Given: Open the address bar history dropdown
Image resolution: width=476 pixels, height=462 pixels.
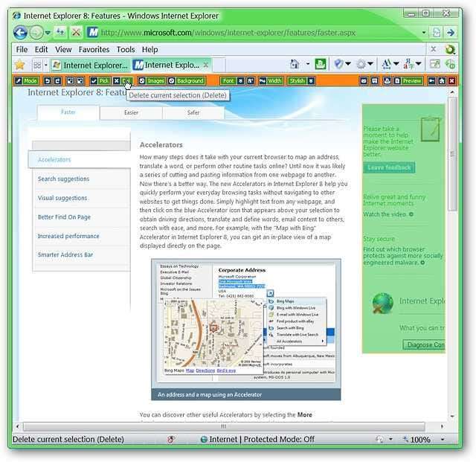Looking at the screenshot, I should (x=424, y=33).
